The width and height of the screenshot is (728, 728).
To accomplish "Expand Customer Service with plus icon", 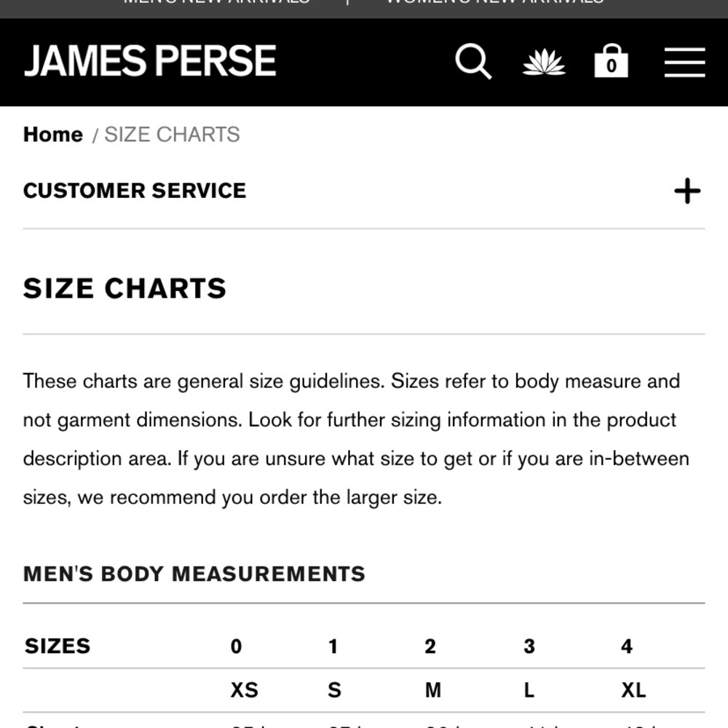I will click(687, 191).
